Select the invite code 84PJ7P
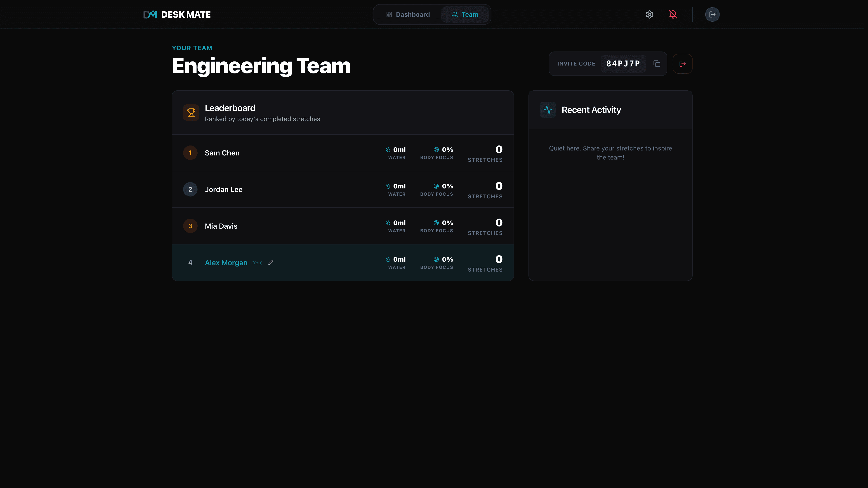 (623, 64)
